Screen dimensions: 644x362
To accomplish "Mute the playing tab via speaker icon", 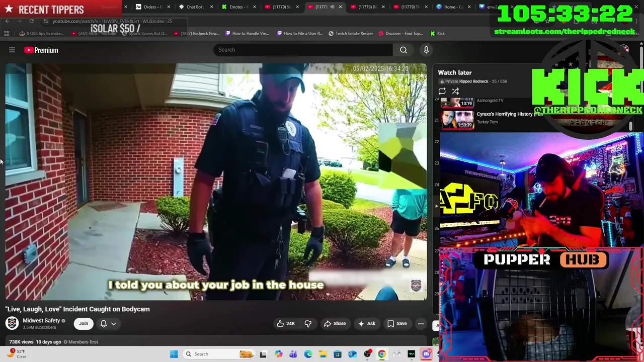I will (x=332, y=7).
